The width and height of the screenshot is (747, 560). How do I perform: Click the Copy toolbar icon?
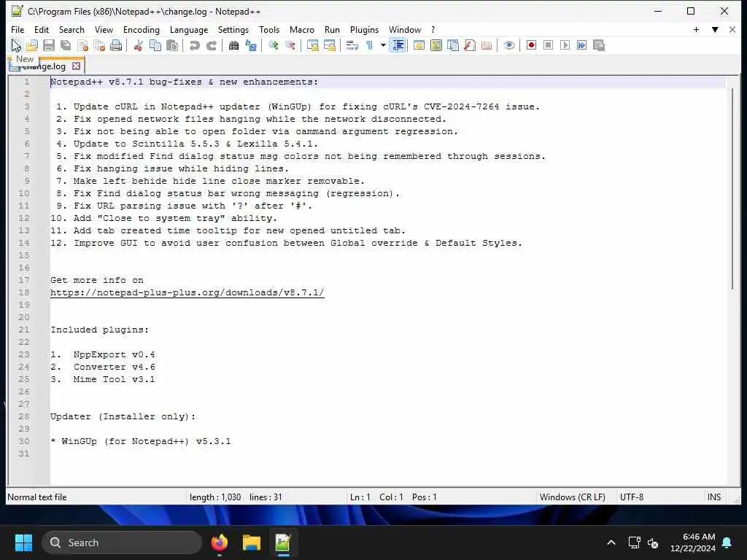[x=155, y=45]
